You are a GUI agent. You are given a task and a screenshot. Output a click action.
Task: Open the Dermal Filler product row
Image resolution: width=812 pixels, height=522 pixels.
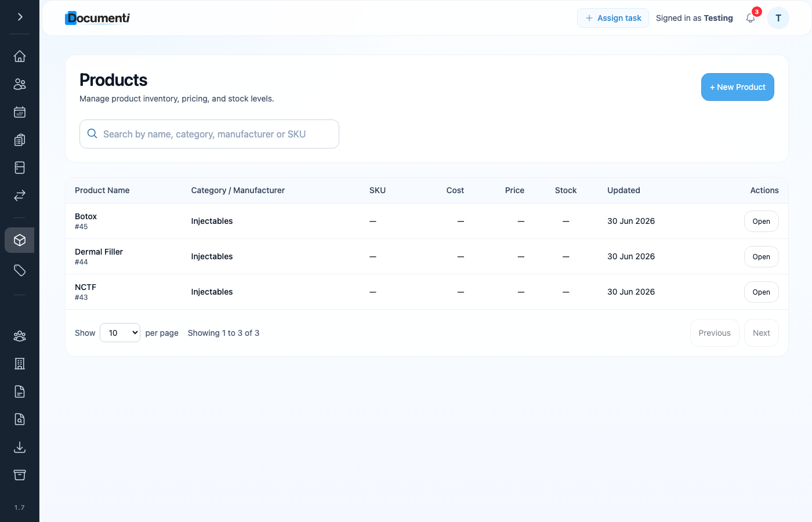pos(762,257)
